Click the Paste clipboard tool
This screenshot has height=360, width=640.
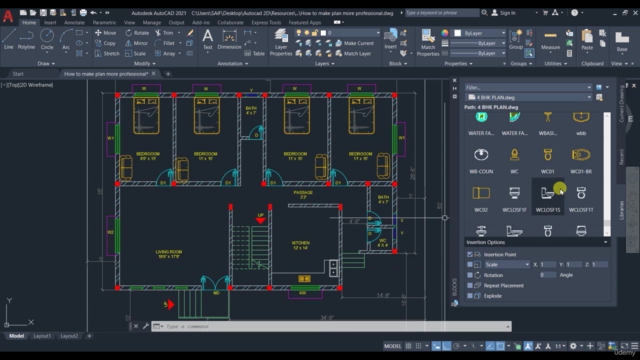(x=587, y=40)
